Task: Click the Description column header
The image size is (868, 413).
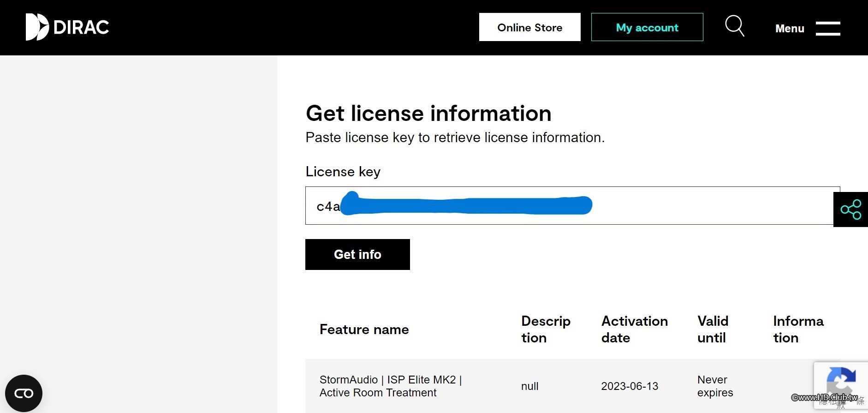Action: click(x=546, y=329)
